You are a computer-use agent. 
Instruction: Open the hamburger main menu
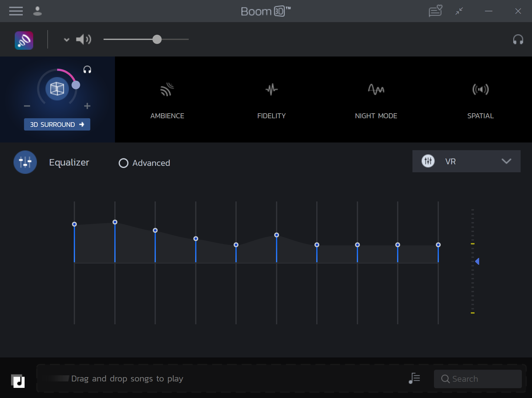[x=16, y=11]
